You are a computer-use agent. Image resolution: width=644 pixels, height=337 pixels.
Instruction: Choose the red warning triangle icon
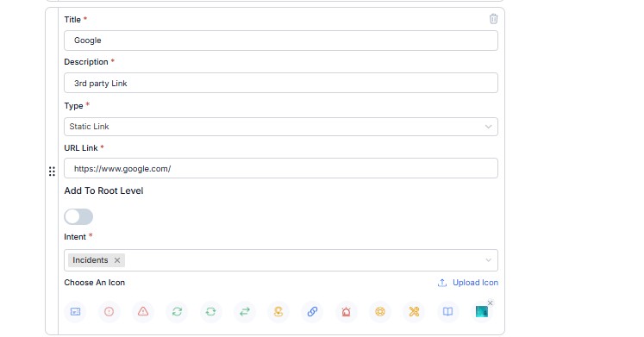click(x=143, y=311)
